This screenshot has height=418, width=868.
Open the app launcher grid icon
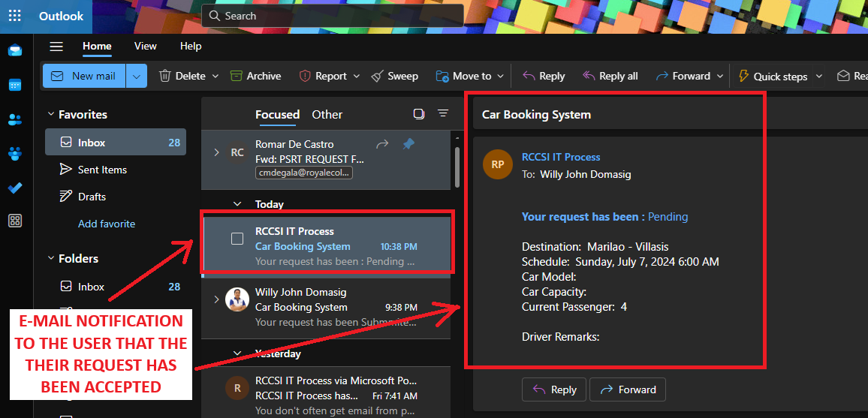click(15, 16)
